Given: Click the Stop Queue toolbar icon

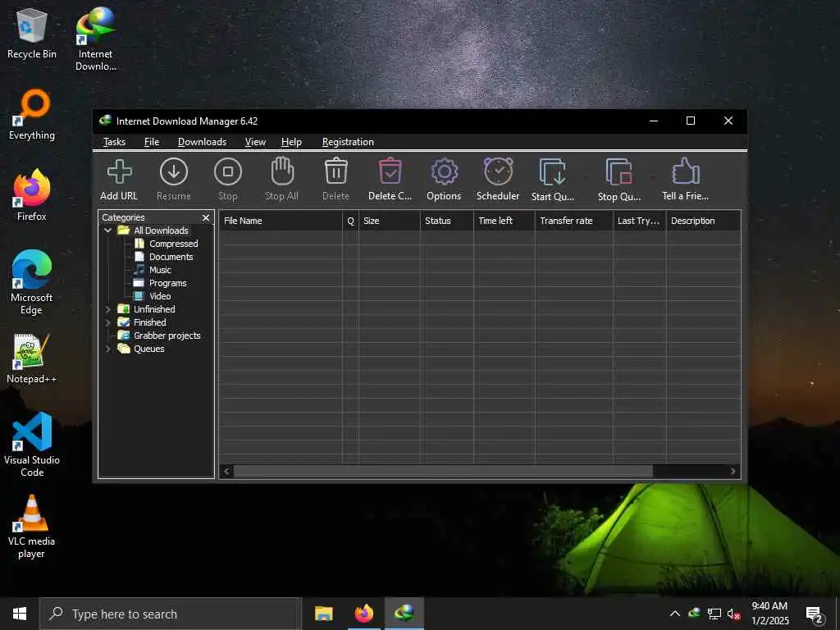Looking at the screenshot, I should [x=619, y=172].
